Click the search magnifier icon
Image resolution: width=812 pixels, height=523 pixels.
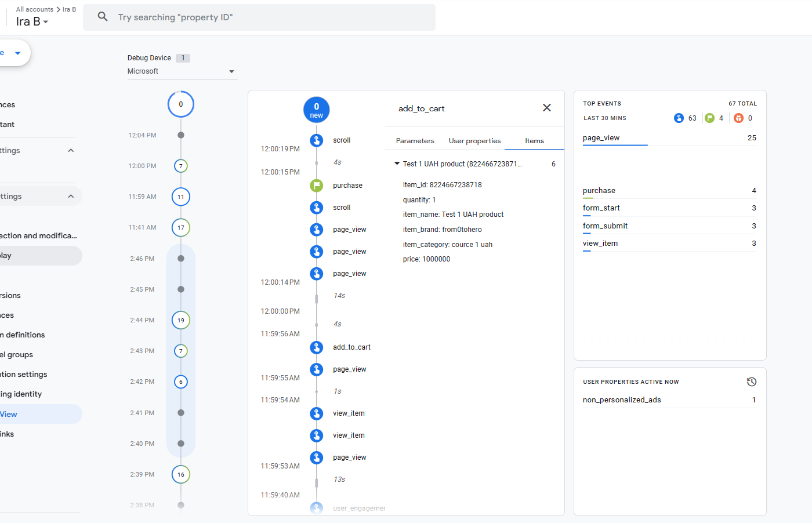103,17
